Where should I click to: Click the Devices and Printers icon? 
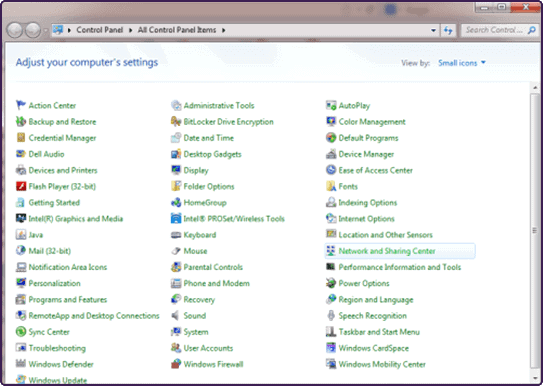[21, 170]
